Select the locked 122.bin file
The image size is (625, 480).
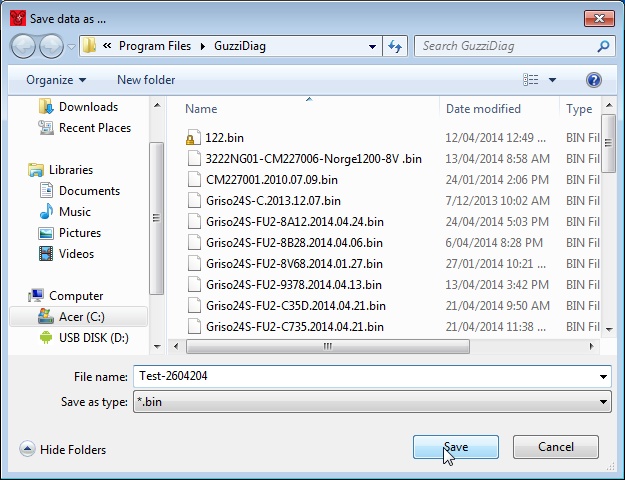[x=219, y=138]
